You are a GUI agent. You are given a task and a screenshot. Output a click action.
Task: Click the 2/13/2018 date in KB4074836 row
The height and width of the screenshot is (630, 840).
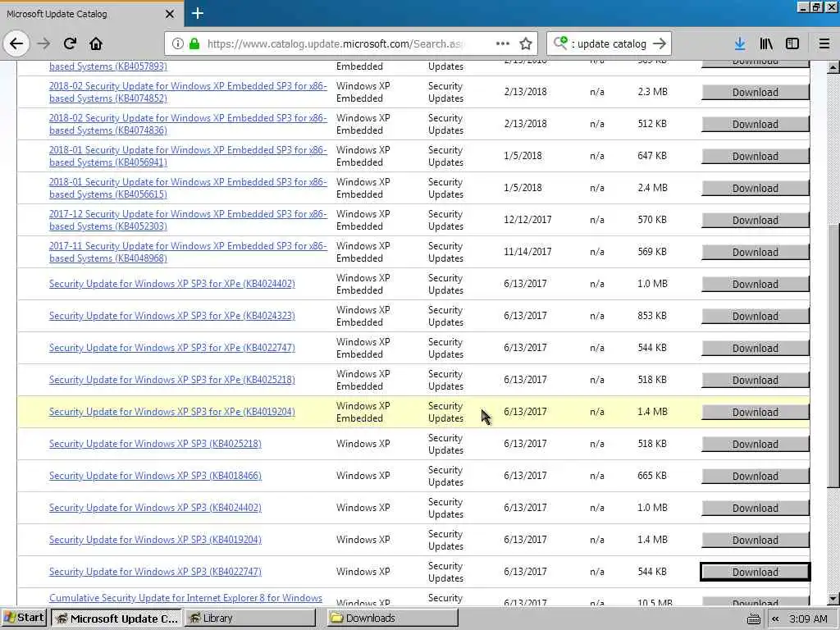tap(525, 124)
